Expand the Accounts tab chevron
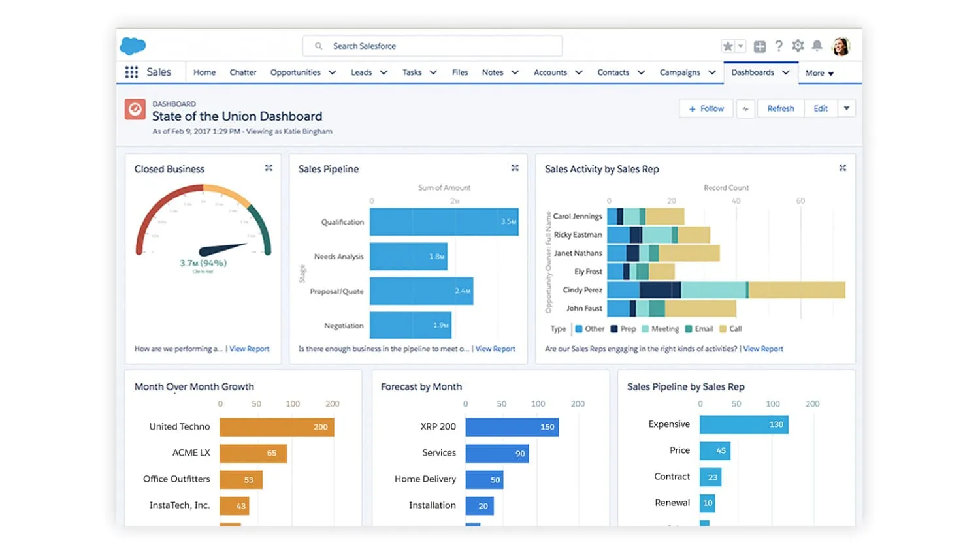Screen dimensions: 980x551 [579, 72]
